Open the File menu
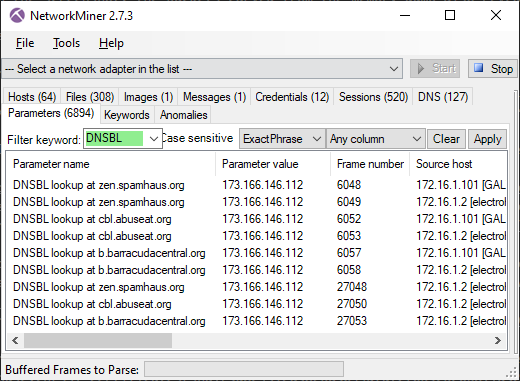This screenshot has width=520, height=381. [25, 43]
